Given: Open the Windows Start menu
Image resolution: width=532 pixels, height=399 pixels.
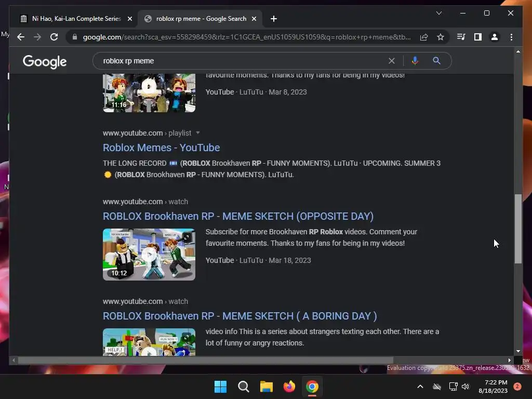Looking at the screenshot, I should coord(220,387).
